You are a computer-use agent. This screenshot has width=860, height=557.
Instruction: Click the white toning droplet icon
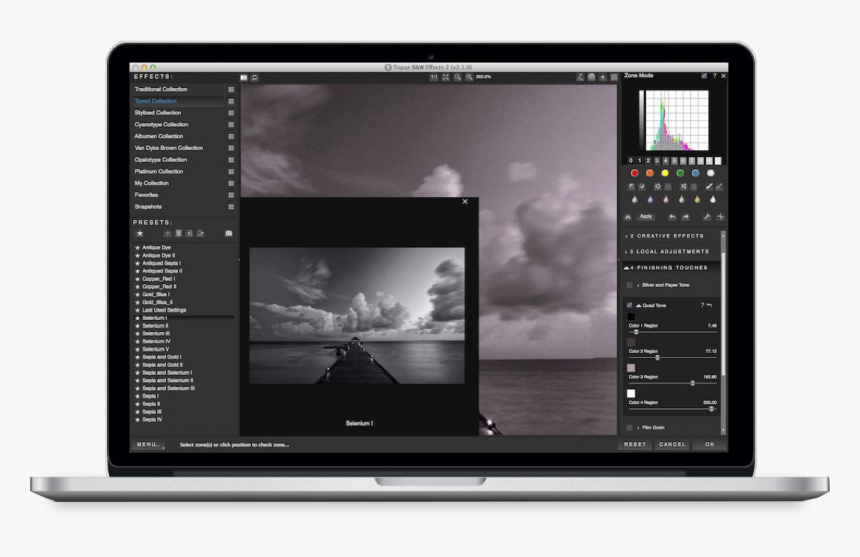712,200
